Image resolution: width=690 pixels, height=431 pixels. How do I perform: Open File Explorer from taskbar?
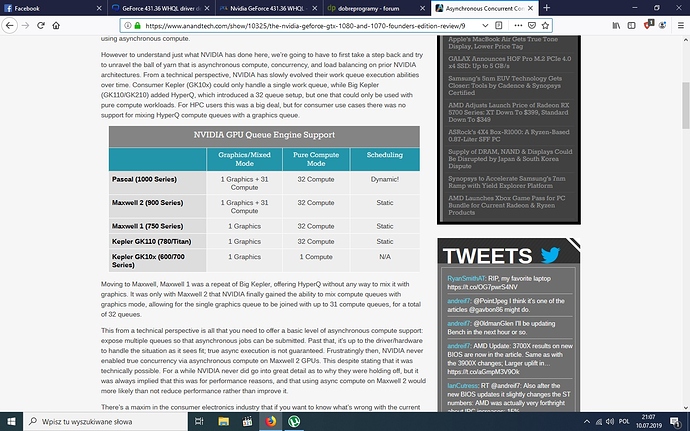(x=223, y=421)
